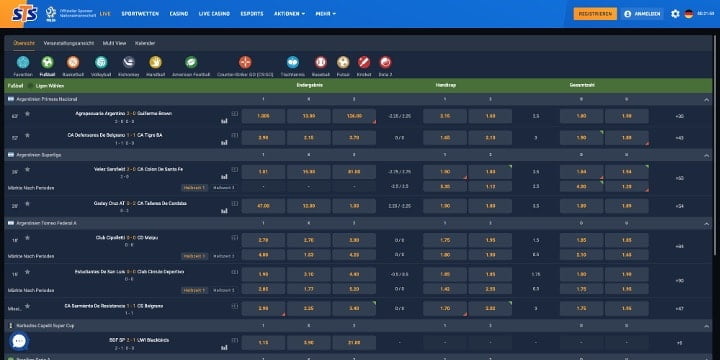Image resolution: width=720 pixels, height=360 pixels.
Task: Favorite the Velez Sarsfield match star
Action: click(x=27, y=169)
